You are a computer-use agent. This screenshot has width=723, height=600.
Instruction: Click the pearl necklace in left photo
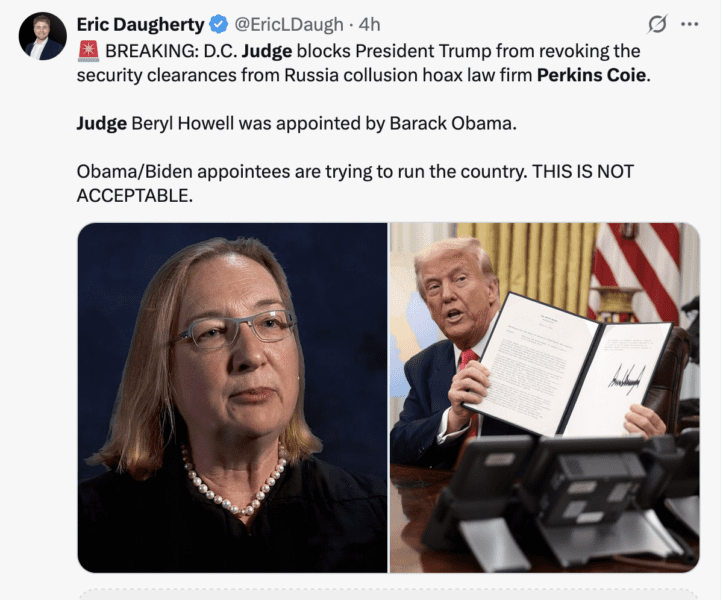[x=233, y=482]
